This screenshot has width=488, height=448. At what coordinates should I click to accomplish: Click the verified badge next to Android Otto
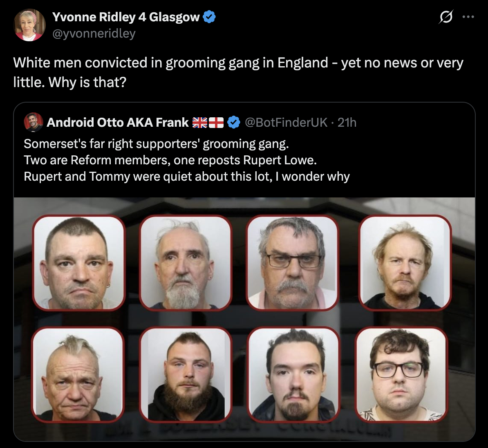(x=234, y=122)
